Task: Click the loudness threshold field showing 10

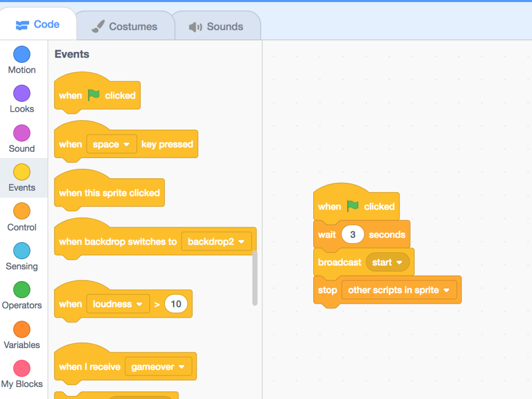Action: (176, 304)
